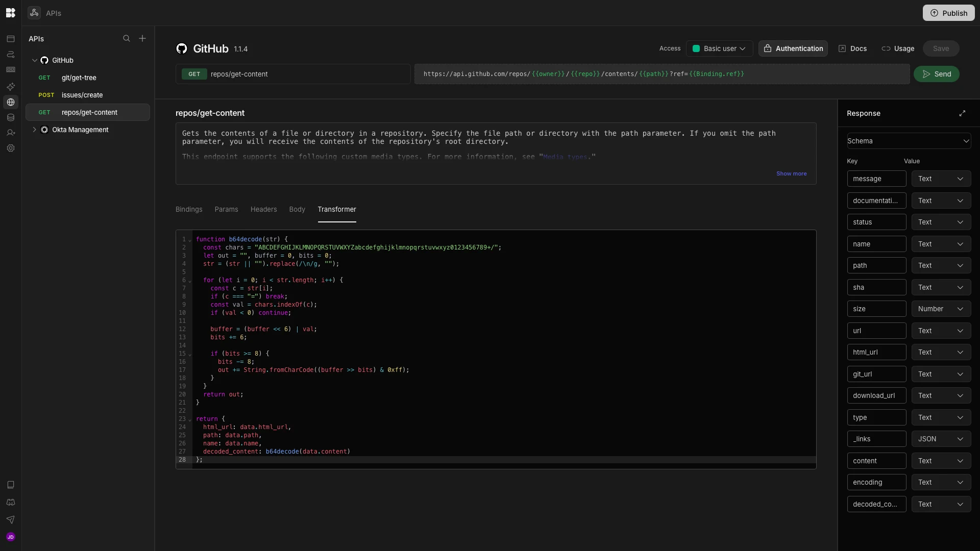Screen dimensions: 980x551
Task: Click the AI sparkle icon in sidebar
Action: tap(11, 86)
